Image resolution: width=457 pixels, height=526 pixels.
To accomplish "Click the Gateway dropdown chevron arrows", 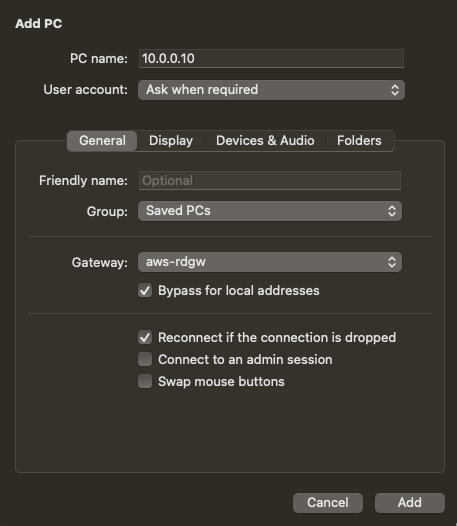I will tap(392, 262).
